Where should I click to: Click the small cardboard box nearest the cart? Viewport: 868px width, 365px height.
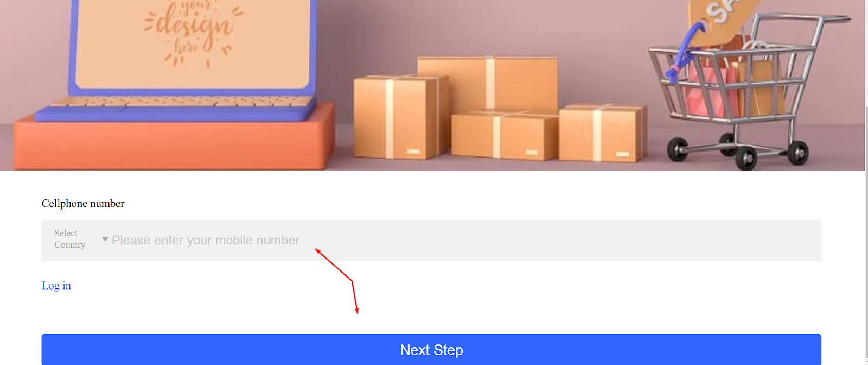click(602, 134)
